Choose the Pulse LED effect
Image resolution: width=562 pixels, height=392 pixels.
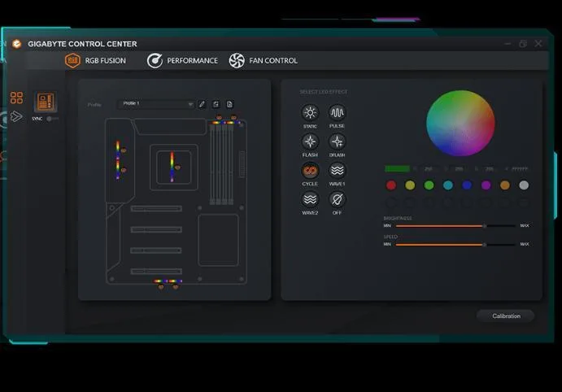[337, 113]
